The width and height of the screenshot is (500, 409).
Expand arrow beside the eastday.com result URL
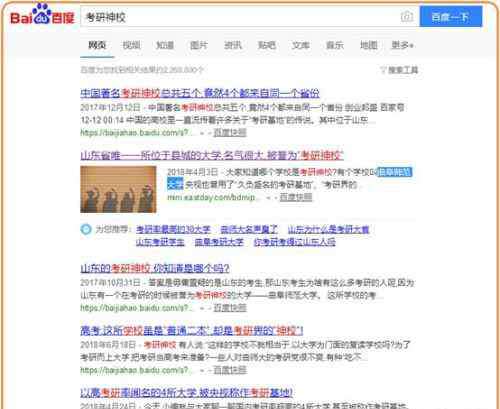[x=268, y=197]
